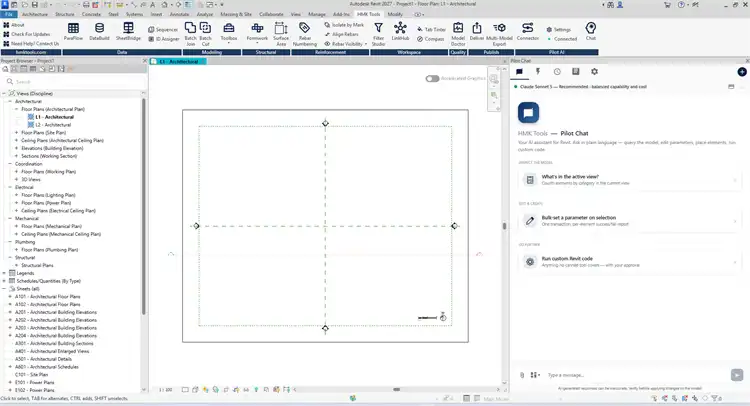Expand Schedules/Quantities (By Type) node

[x=4, y=281]
